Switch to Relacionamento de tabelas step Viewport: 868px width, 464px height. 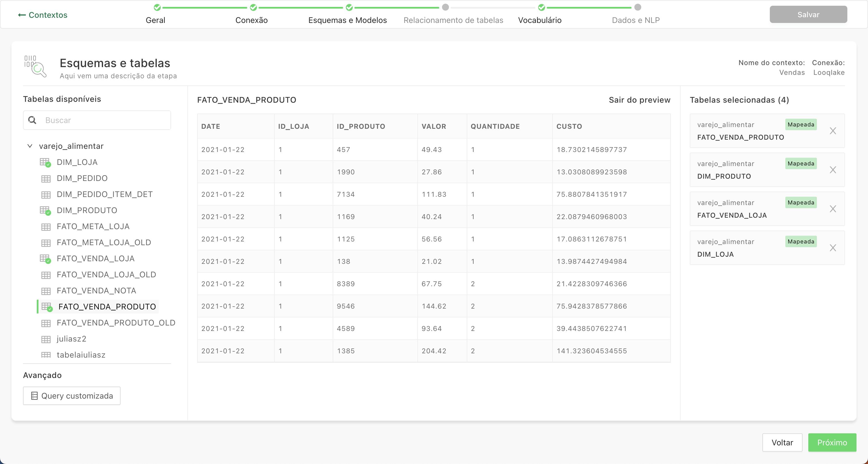[x=453, y=20]
